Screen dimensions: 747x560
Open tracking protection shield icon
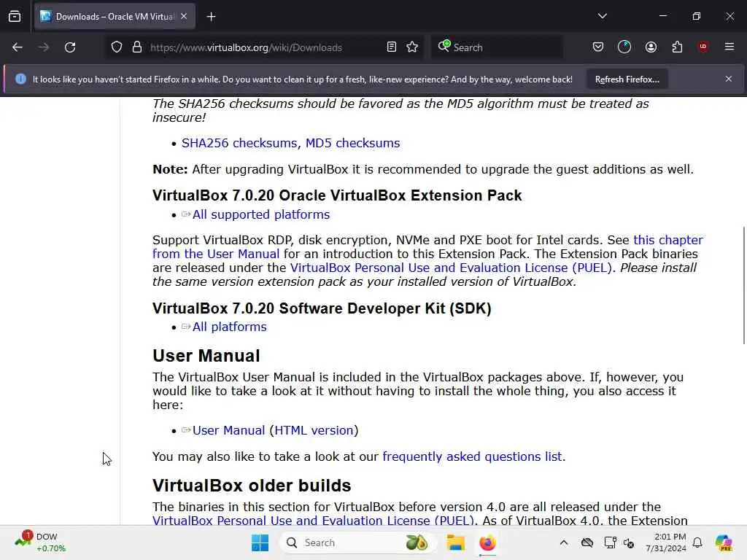click(x=117, y=47)
